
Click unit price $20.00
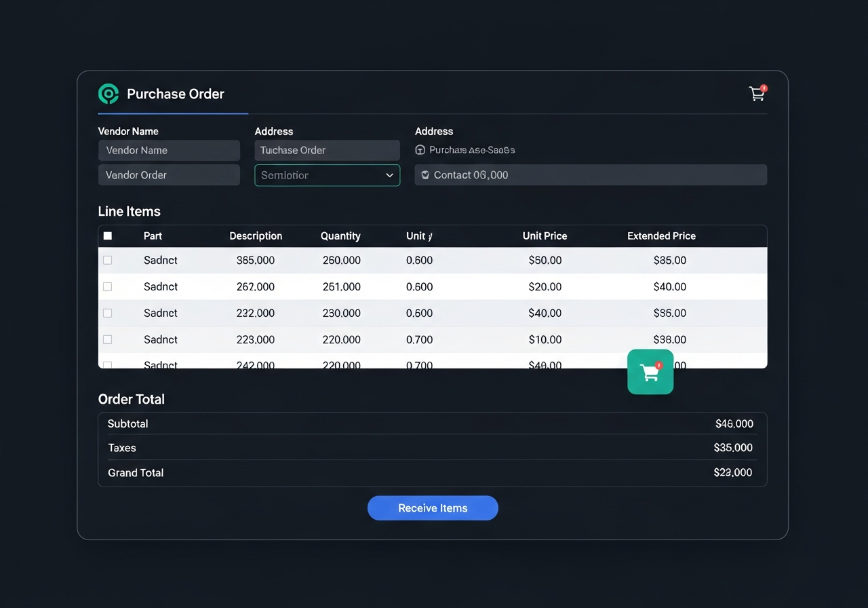coord(545,286)
